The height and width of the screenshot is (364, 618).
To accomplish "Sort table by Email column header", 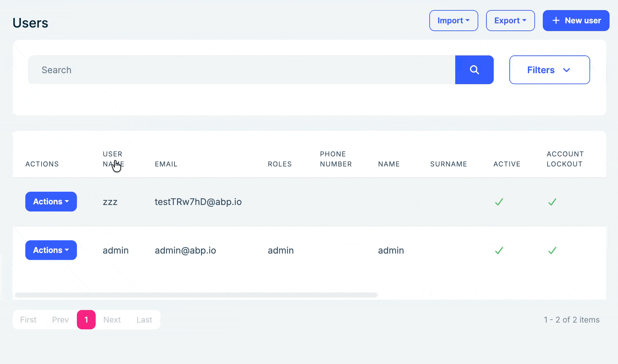I will (x=166, y=164).
